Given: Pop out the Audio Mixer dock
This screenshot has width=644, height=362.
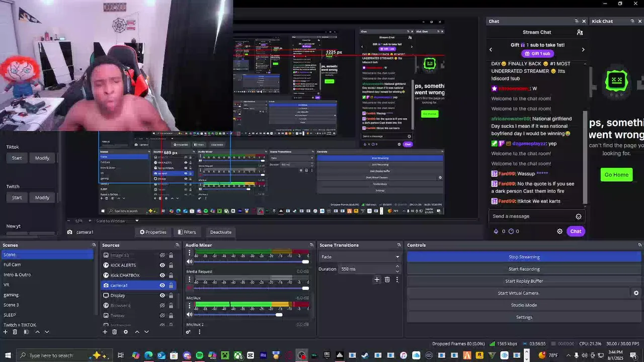Looking at the screenshot, I should coord(310,245).
